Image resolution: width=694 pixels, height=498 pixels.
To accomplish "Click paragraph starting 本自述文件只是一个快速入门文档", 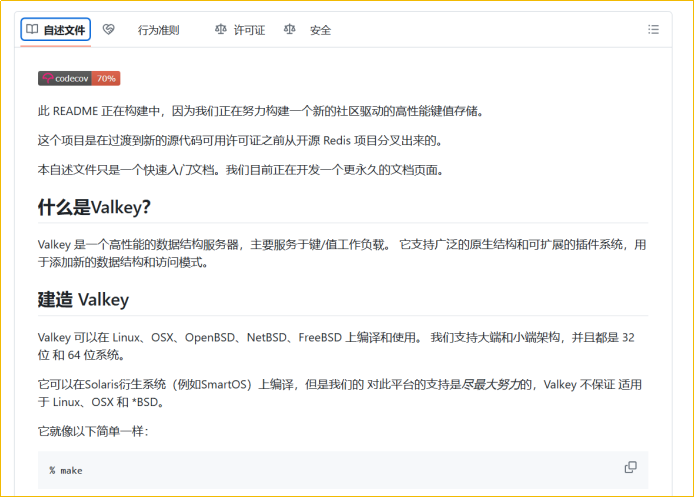I will (241, 170).
